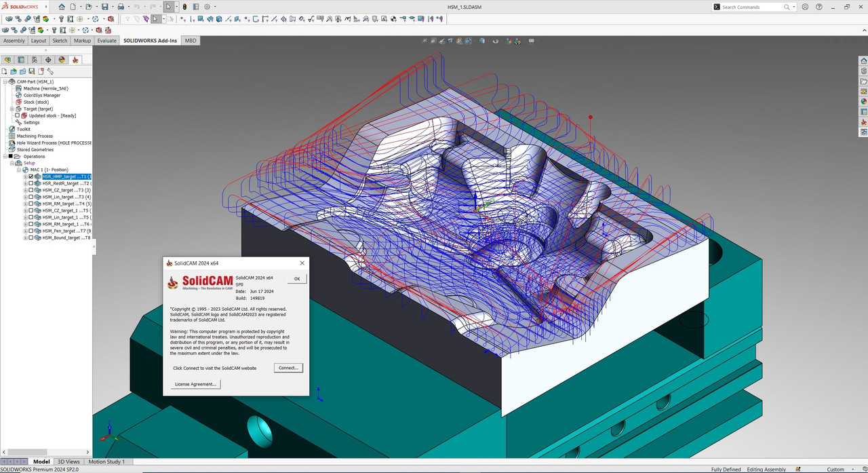
Task: Click the Help question mark icon
Action: click(x=819, y=7)
